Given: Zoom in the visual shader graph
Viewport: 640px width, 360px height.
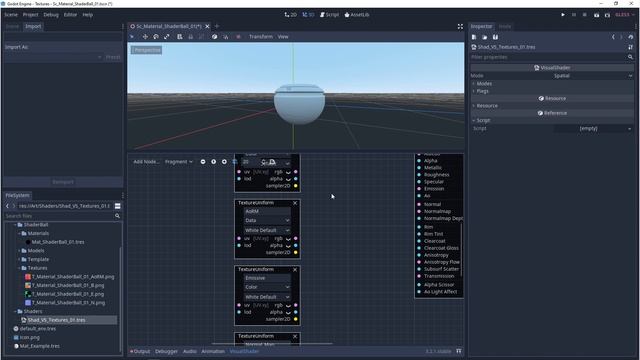Looking at the screenshot, I should [224, 162].
